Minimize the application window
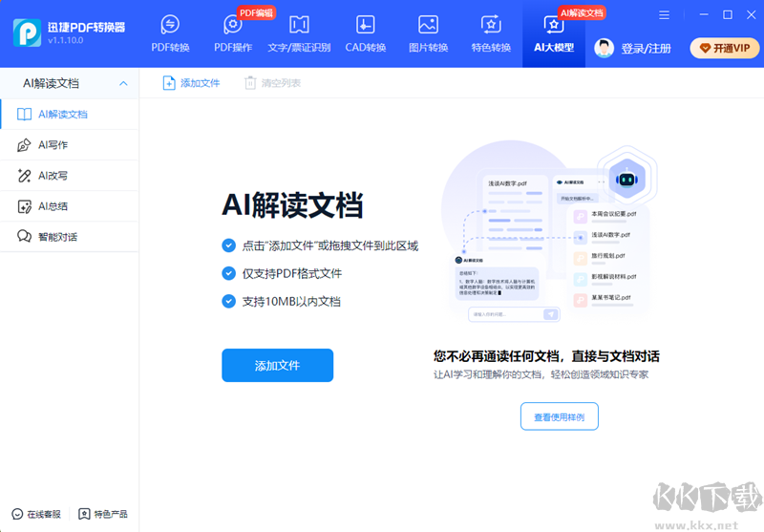 click(x=704, y=14)
